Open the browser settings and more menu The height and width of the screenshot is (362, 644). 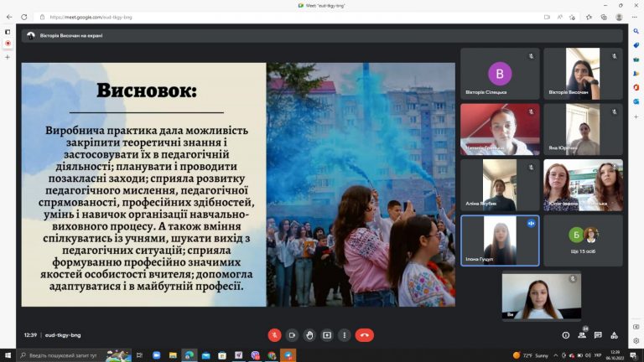coord(635,18)
